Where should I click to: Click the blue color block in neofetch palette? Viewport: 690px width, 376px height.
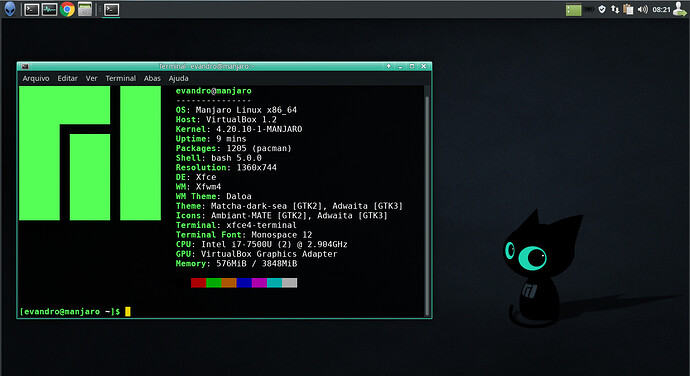(244, 283)
